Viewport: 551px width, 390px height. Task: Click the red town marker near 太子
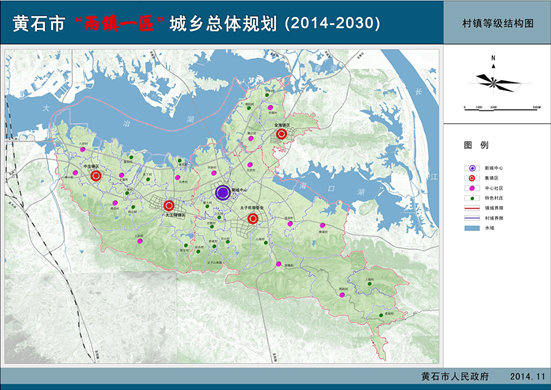253,219
